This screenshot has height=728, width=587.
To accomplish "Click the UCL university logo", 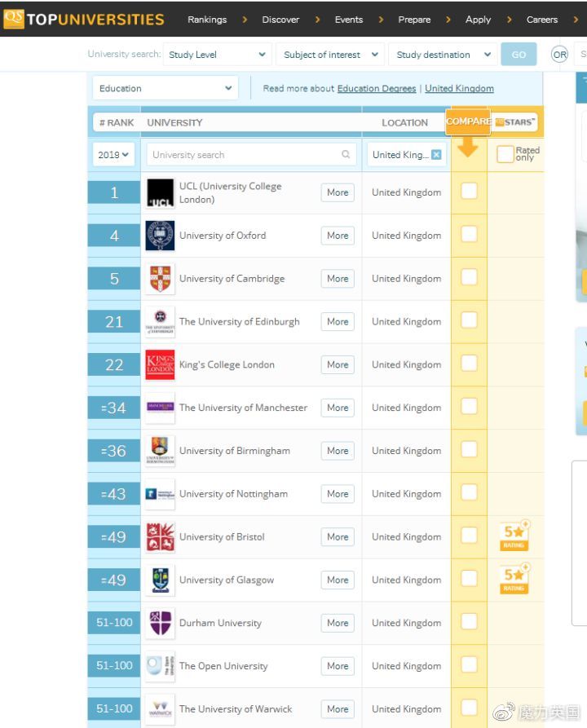I will 161,192.
